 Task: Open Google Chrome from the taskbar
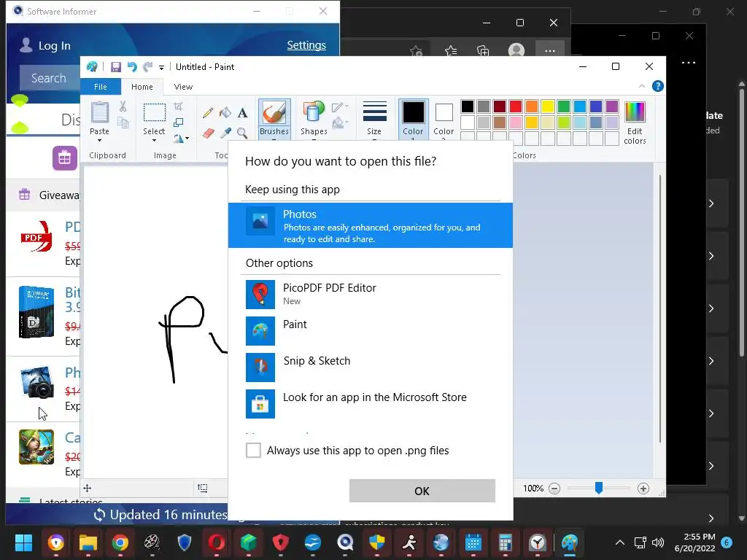point(120,542)
